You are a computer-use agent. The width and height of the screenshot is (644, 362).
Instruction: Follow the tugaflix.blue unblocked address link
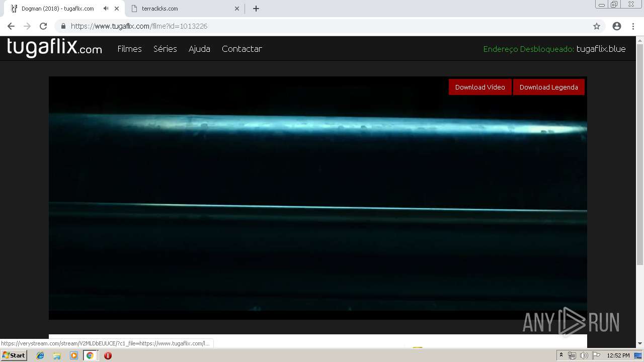point(601,49)
